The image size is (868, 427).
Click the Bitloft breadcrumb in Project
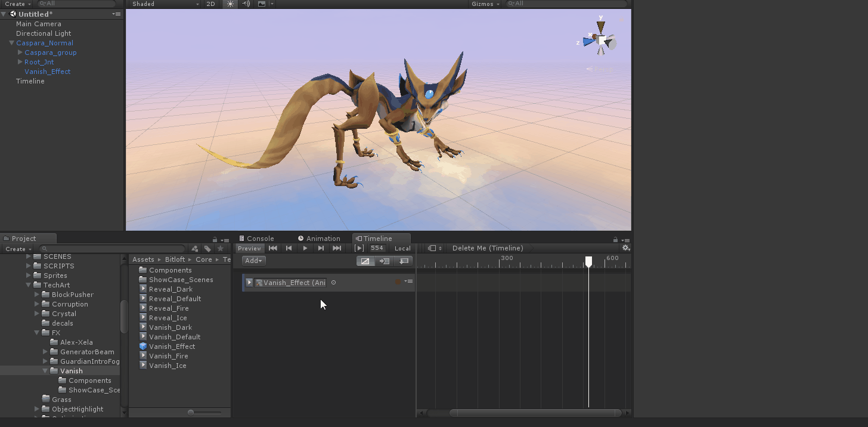tap(175, 259)
